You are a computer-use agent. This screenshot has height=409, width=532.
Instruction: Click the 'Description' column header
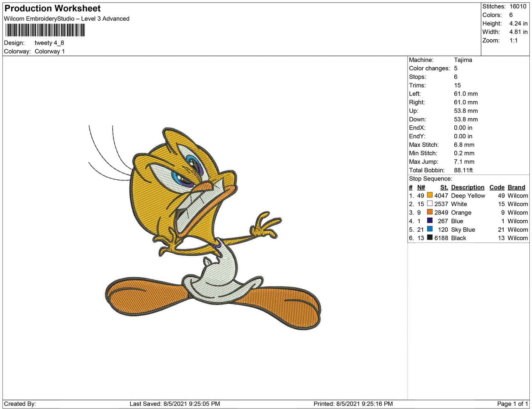tap(468, 187)
